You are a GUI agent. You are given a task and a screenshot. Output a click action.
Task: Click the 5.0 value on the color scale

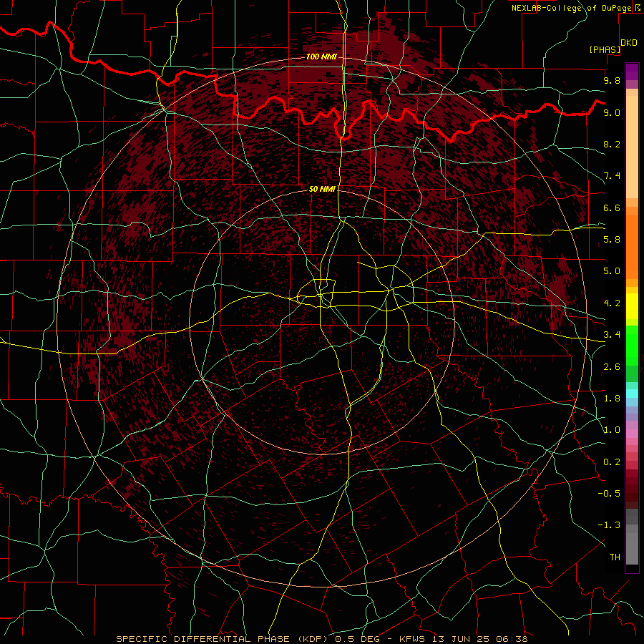click(612, 271)
